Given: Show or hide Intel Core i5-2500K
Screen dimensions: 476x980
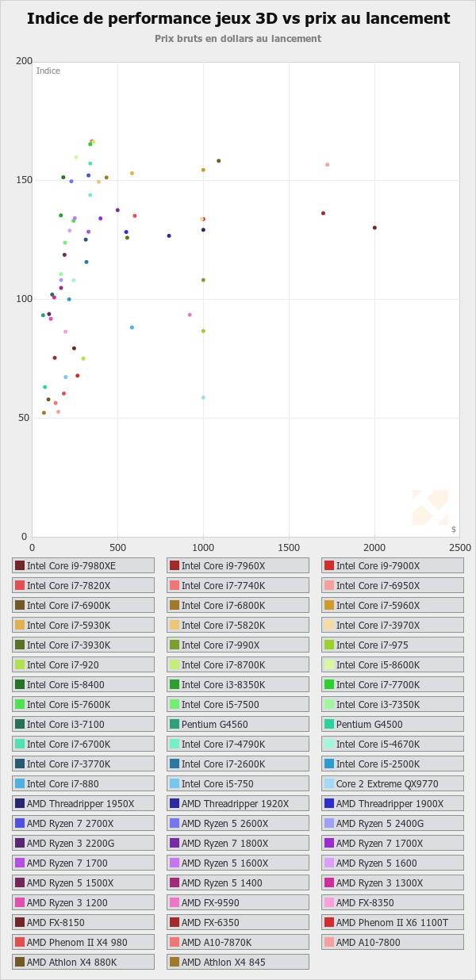Looking at the screenshot, I should pyautogui.click(x=393, y=764).
